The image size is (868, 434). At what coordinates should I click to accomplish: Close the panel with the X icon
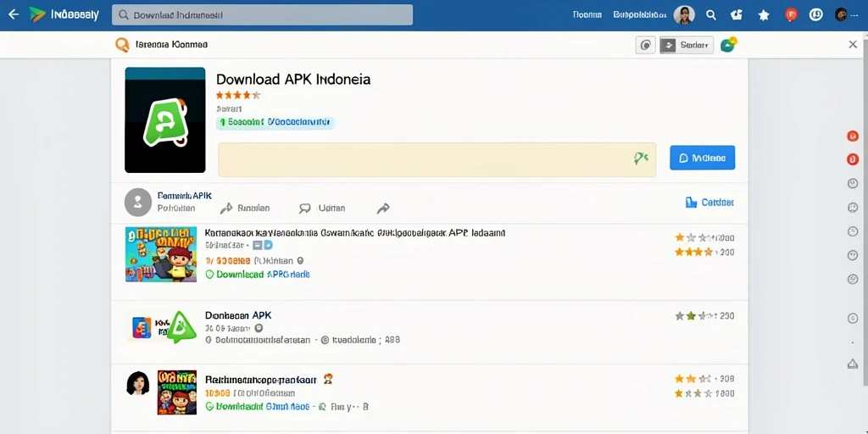(853, 44)
